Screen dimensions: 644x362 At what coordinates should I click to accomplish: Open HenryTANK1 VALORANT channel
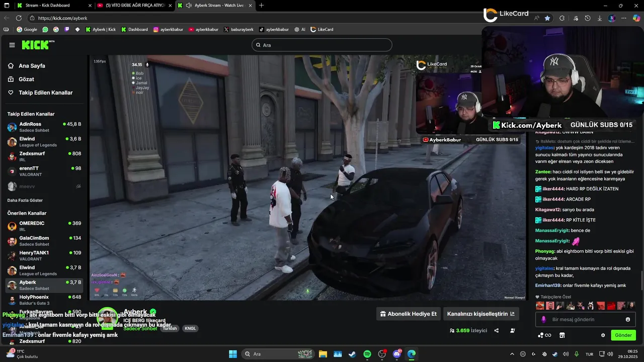pos(44,255)
